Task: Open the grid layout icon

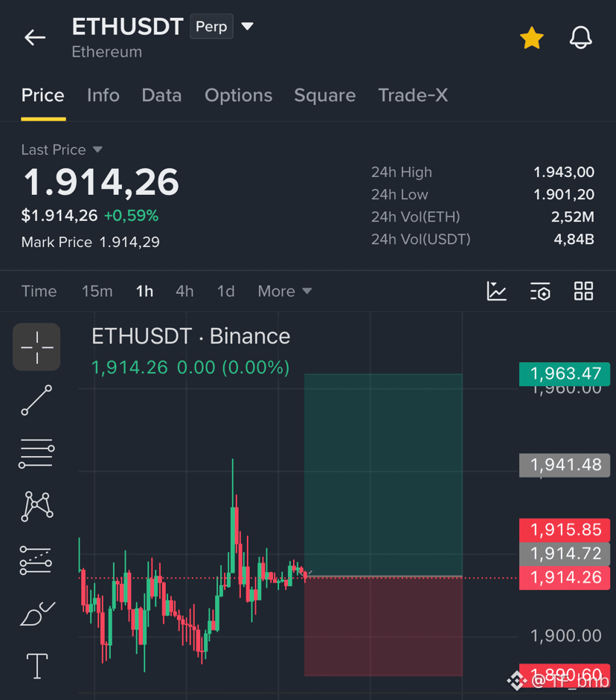Action: click(583, 291)
